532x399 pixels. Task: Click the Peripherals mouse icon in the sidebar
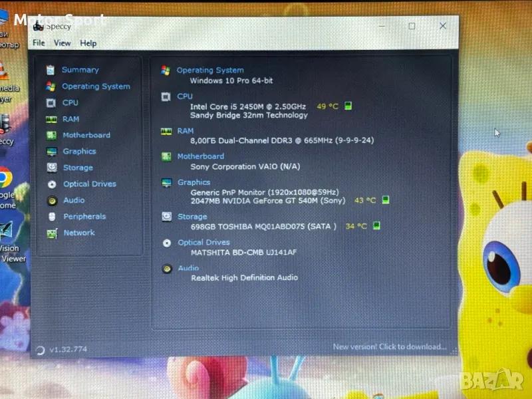pyautogui.click(x=51, y=217)
